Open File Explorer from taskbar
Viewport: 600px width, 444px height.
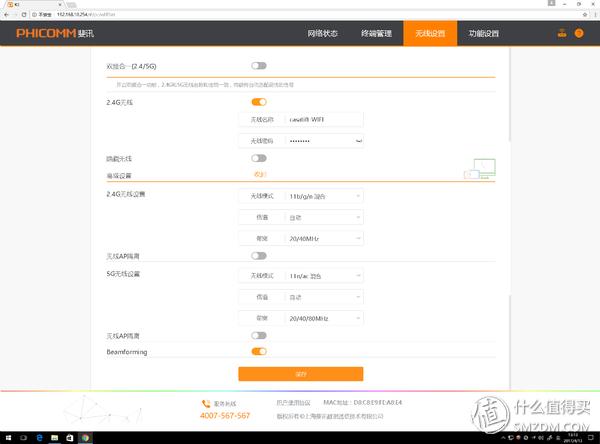pos(54,437)
